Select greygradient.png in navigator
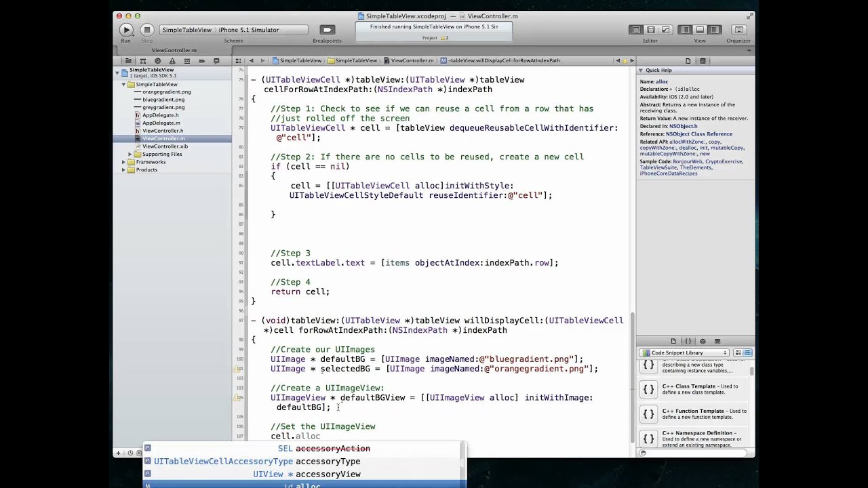The image size is (868, 488). pyautogui.click(x=163, y=108)
